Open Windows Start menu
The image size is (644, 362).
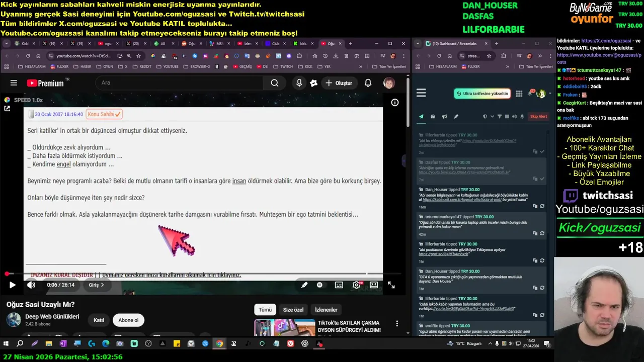click(6, 344)
